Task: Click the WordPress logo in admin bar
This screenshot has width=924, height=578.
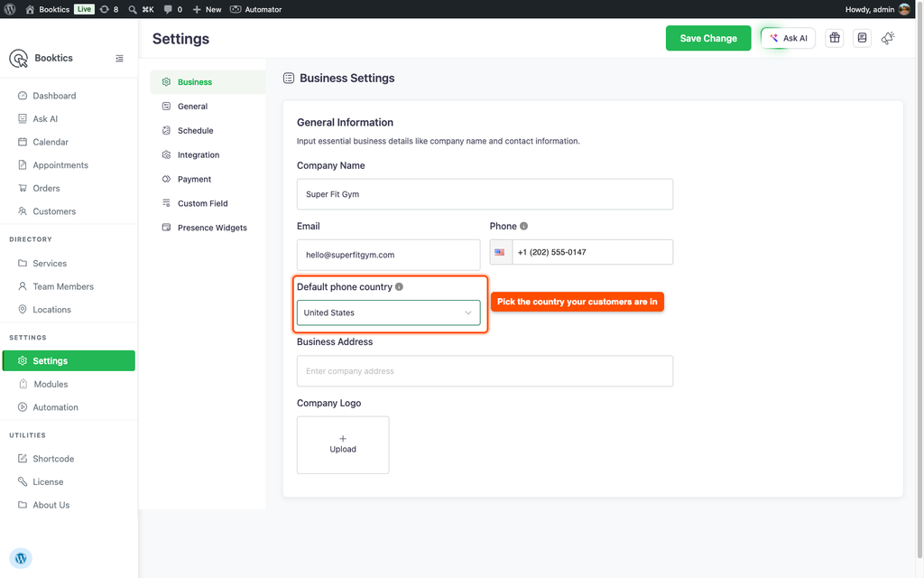Action: pyautogui.click(x=10, y=9)
